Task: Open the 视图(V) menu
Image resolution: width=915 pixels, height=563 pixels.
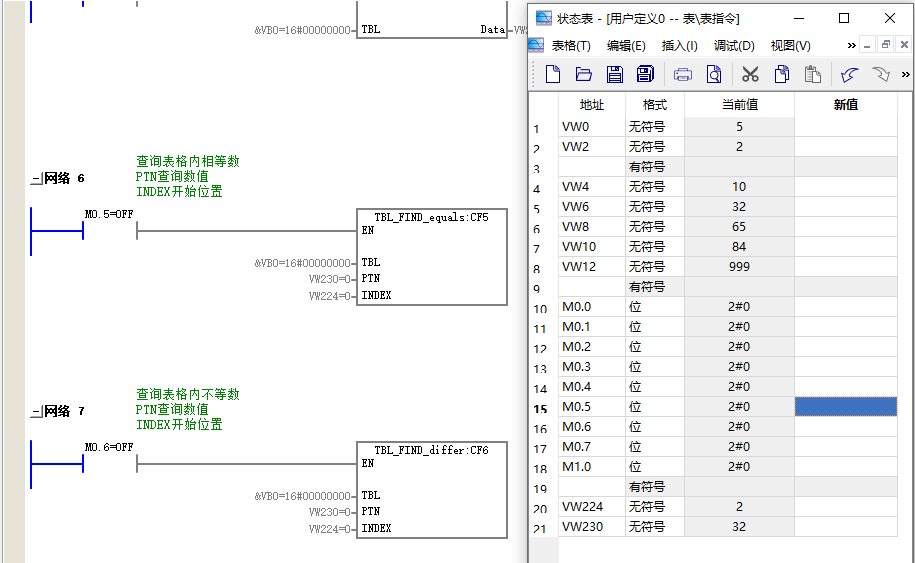Action: pyautogui.click(x=790, y=46)
